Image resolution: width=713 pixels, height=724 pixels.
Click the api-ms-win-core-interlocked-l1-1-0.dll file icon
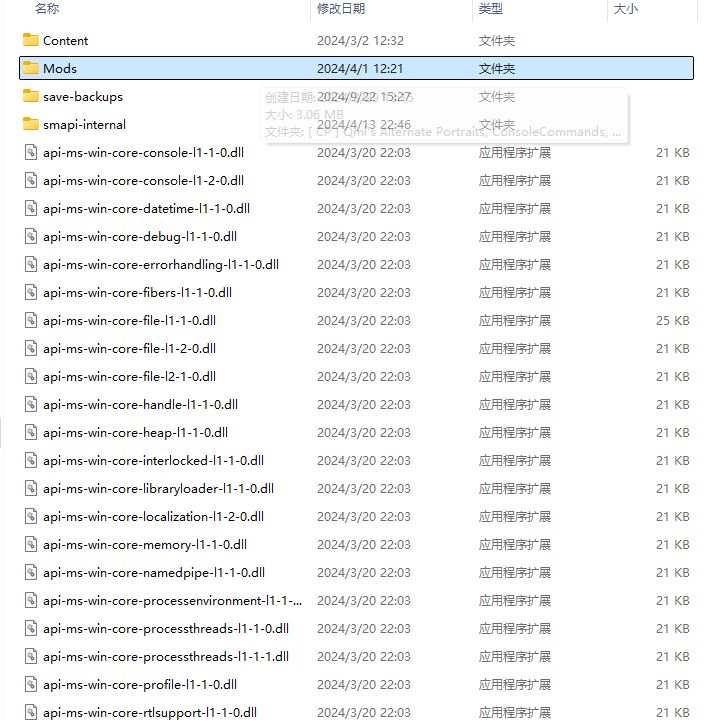pos(31,460)
